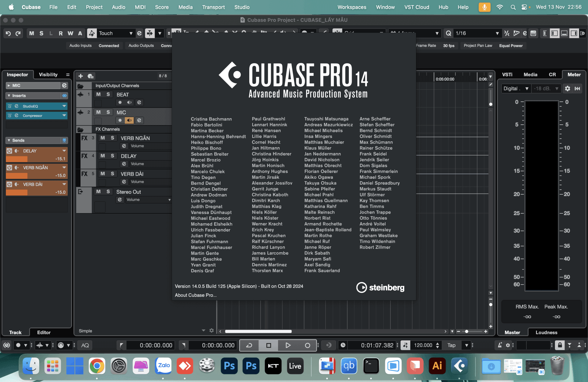Click the About Cubase Pro... link
This screenshot has width=588, height=382.
[x=196, y=295]
